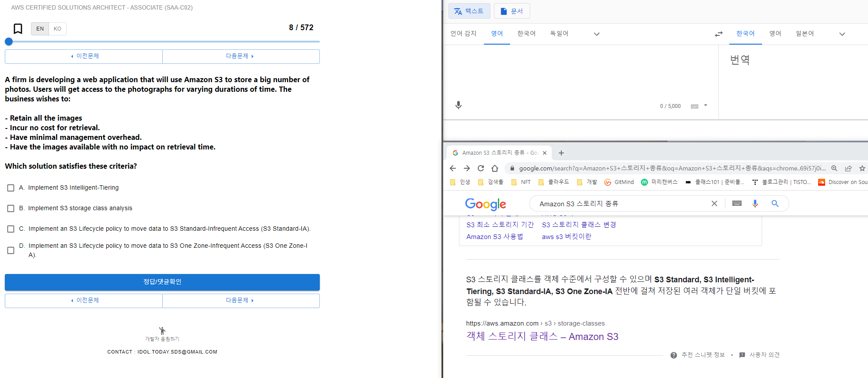Click the share page icon

pyautogui.click(x=848, y=168)
